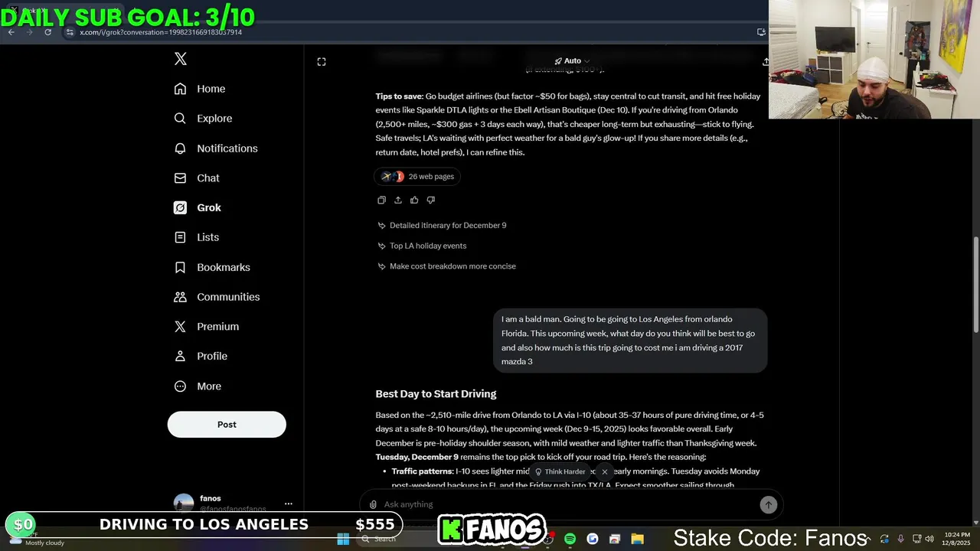
Task: Open File Explorer from the taskbar
Action: [637, 540]
